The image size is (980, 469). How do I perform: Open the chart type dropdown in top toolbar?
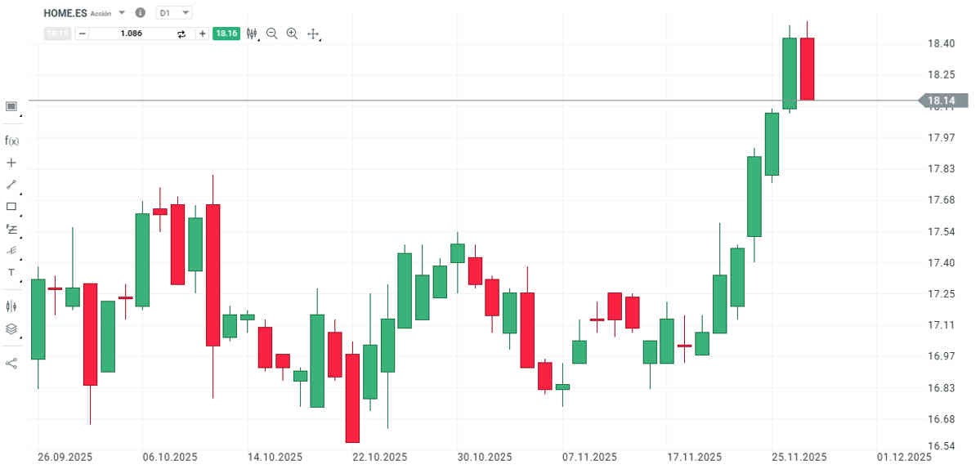(252, 33)
